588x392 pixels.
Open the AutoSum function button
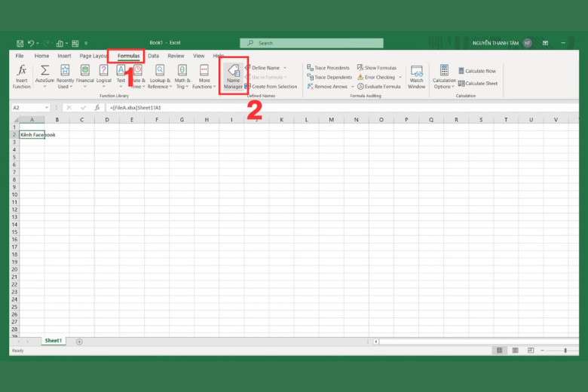coord(44,75)
